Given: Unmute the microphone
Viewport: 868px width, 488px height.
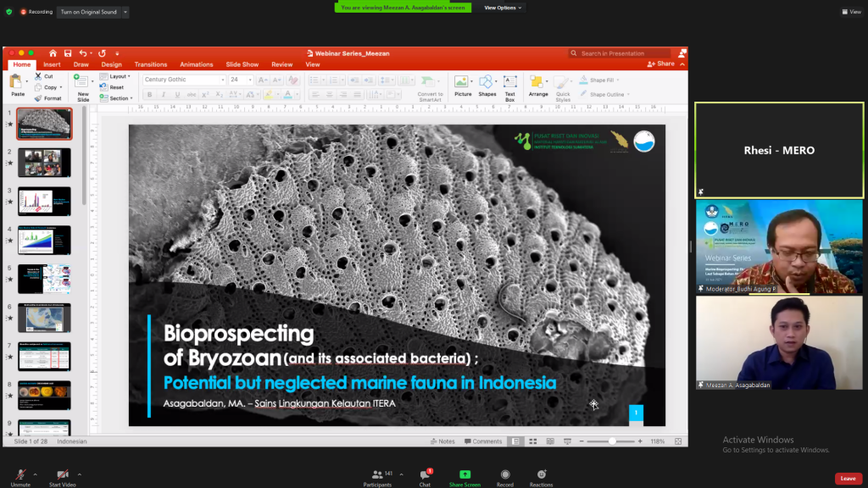Looking at the screenshot, I should click(20, 478).
